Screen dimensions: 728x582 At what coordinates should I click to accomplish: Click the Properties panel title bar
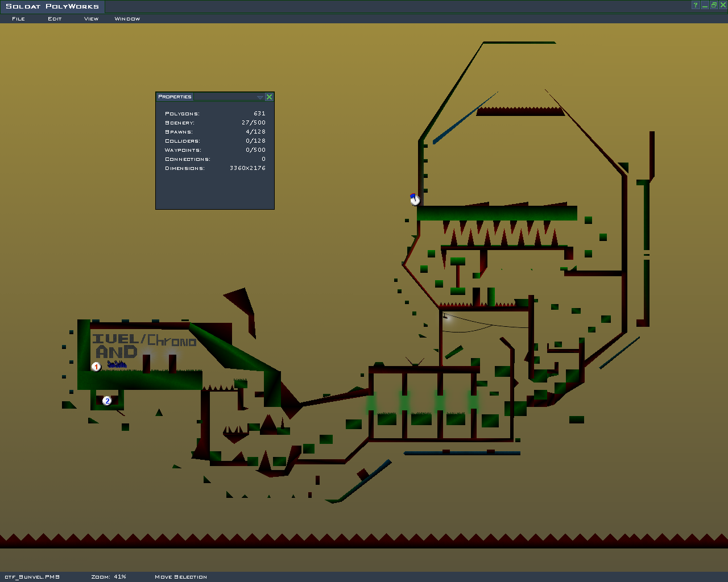tap(205, 97)
